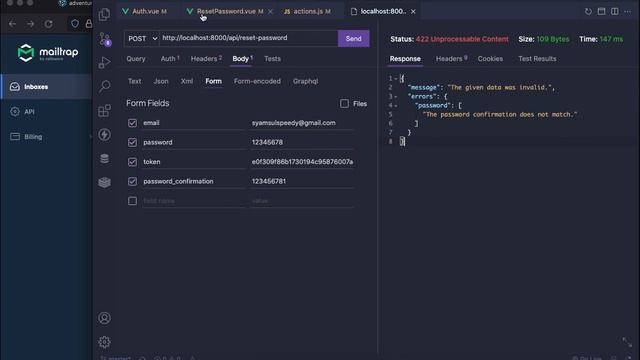
Task: Click the refresh icon in editor top right
Action: point(588,11)
